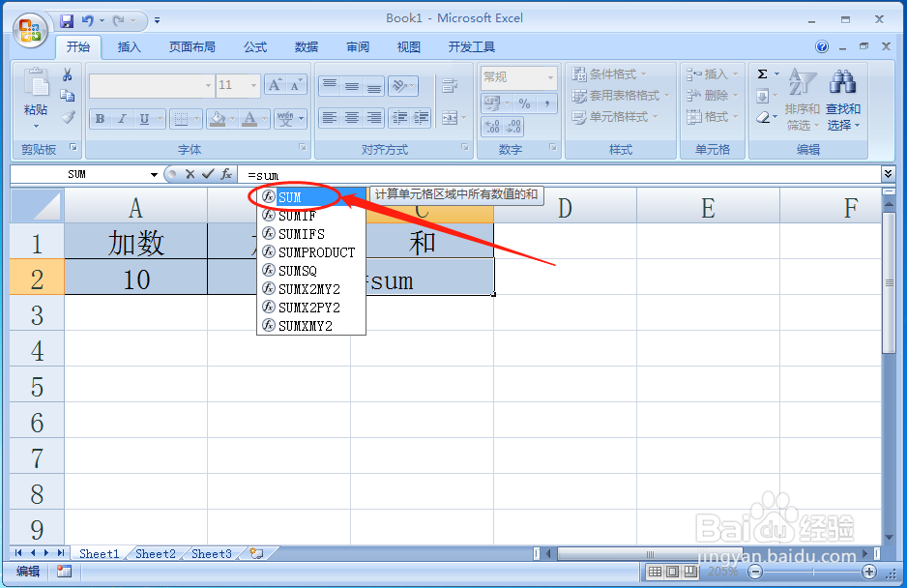Open number format 常规 dropdown
Viewport: 907px width, 588px height.
550,77
